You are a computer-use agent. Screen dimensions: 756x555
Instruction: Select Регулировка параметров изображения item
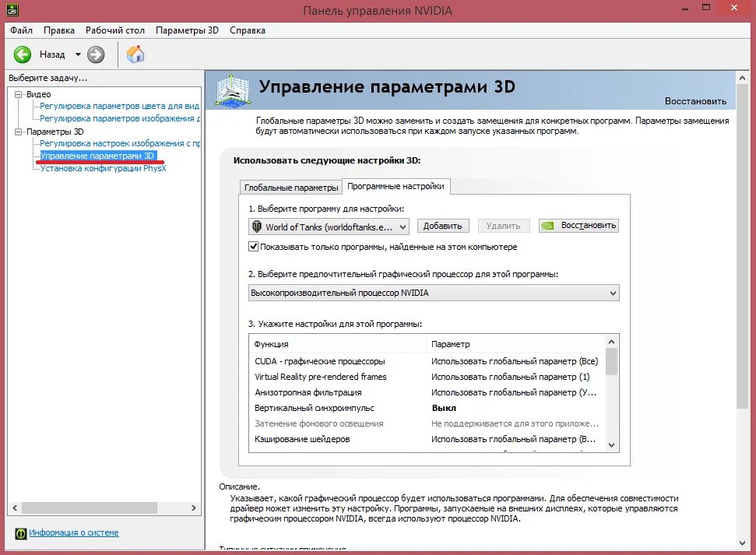point(120,118)
